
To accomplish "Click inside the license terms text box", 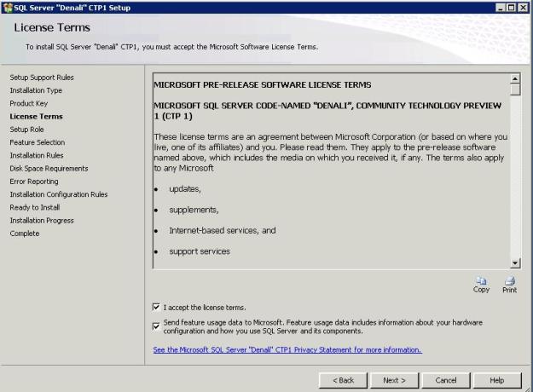I will tap(328, 170).
